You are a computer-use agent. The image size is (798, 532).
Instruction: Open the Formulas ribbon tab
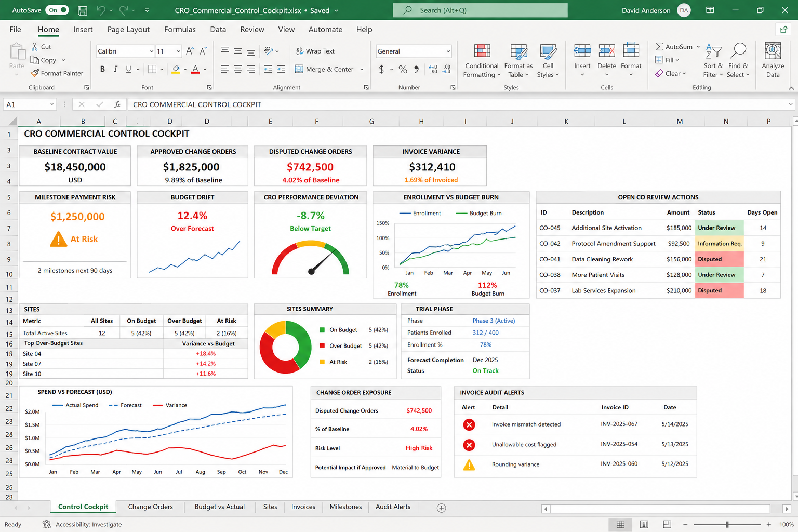click(x=180, y=30)
